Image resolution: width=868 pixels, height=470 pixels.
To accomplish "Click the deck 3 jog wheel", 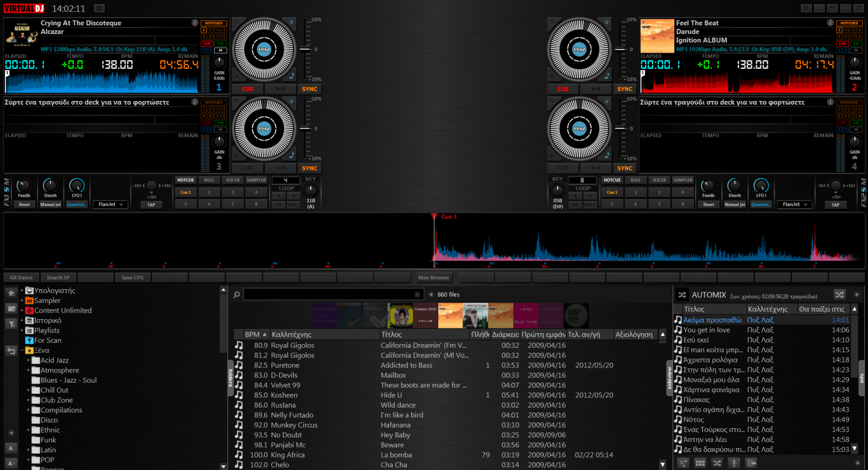I will click(x=264, y=129).
